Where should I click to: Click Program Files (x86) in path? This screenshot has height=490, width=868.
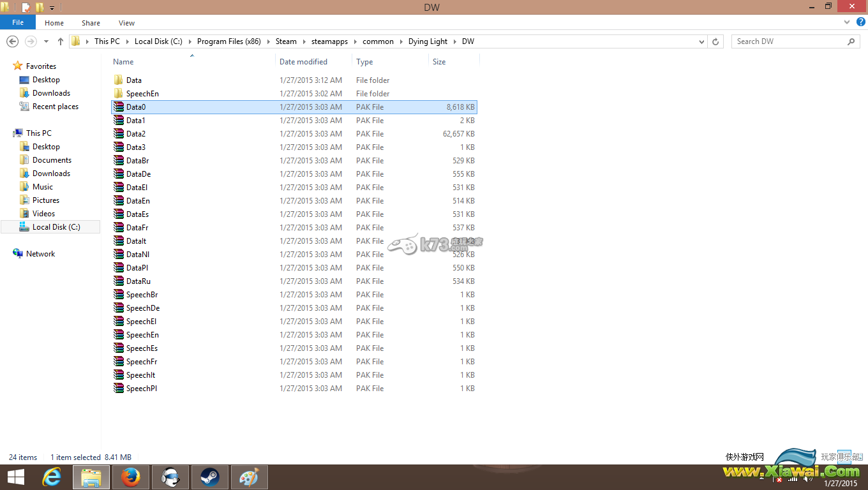[230, 41]
